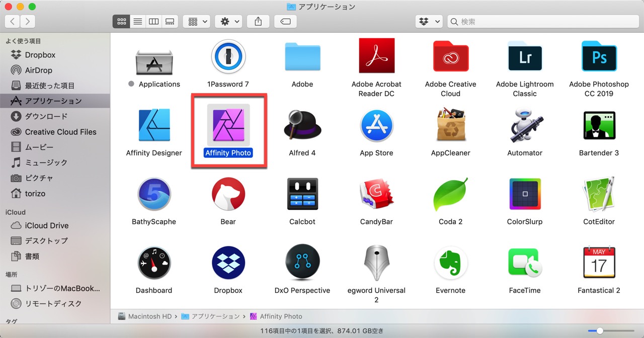Switch to column view mode
Screen dimensions: 644x338
[x=153, y=22]
